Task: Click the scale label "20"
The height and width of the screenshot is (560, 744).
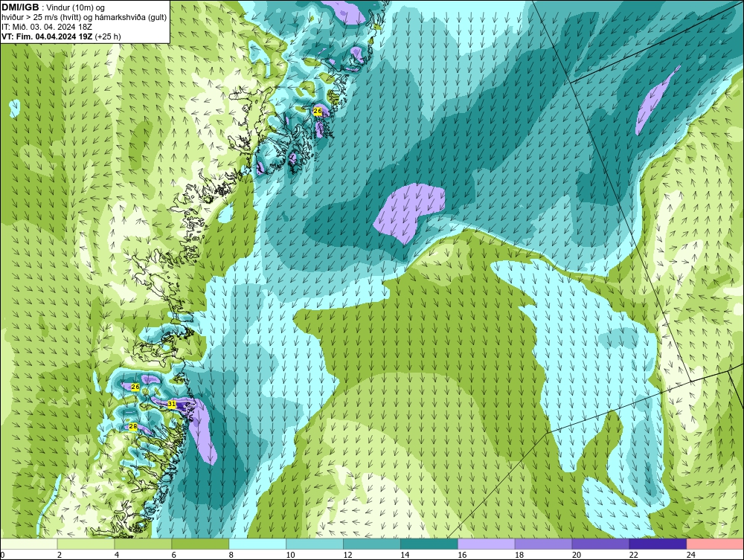Action: 577,555
